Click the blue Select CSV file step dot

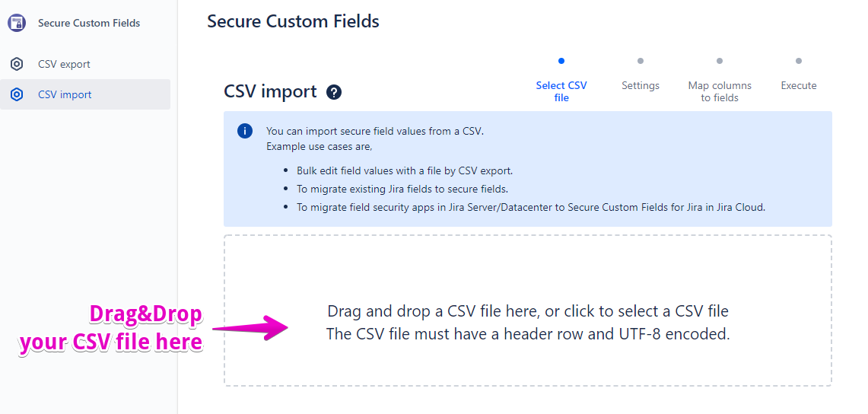pos(561,61)
